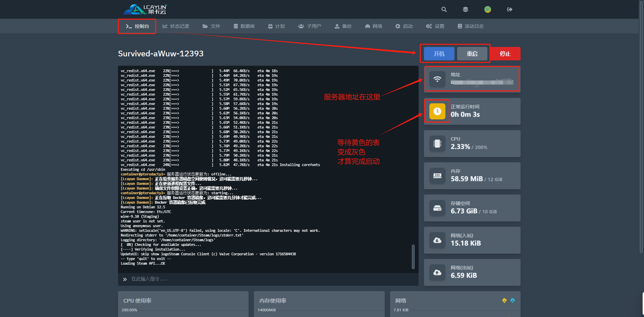Click the CPU 使用率 chart title
The image size is (644, 317).
pos(137,301)
